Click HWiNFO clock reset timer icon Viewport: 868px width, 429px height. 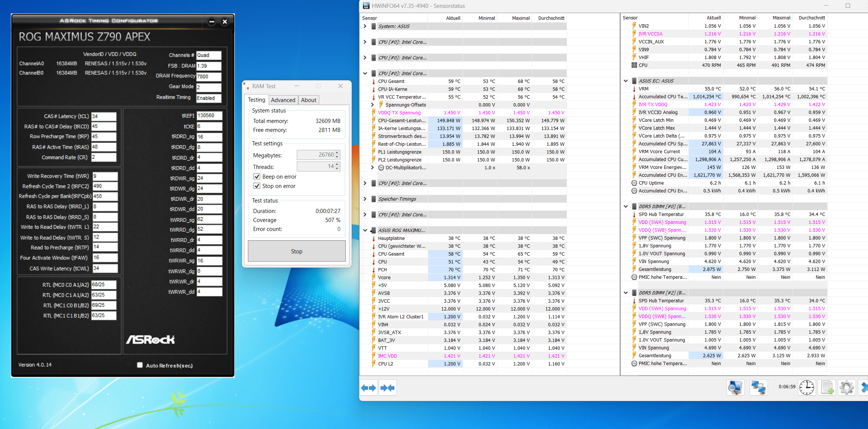807,388
